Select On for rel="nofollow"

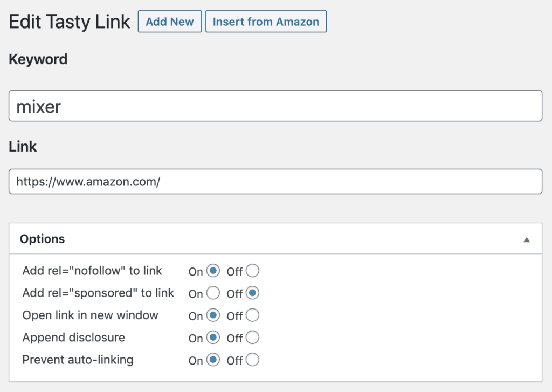coord(213,271)
